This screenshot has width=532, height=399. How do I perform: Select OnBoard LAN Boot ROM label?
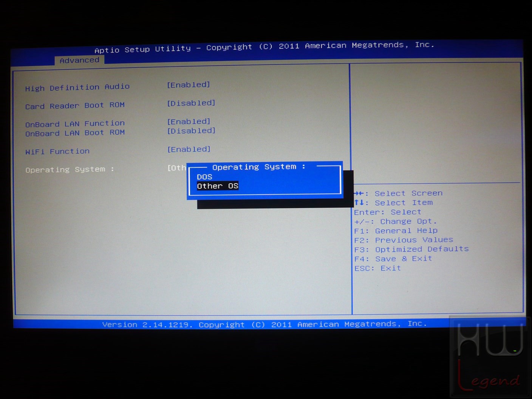coord(75,133)
